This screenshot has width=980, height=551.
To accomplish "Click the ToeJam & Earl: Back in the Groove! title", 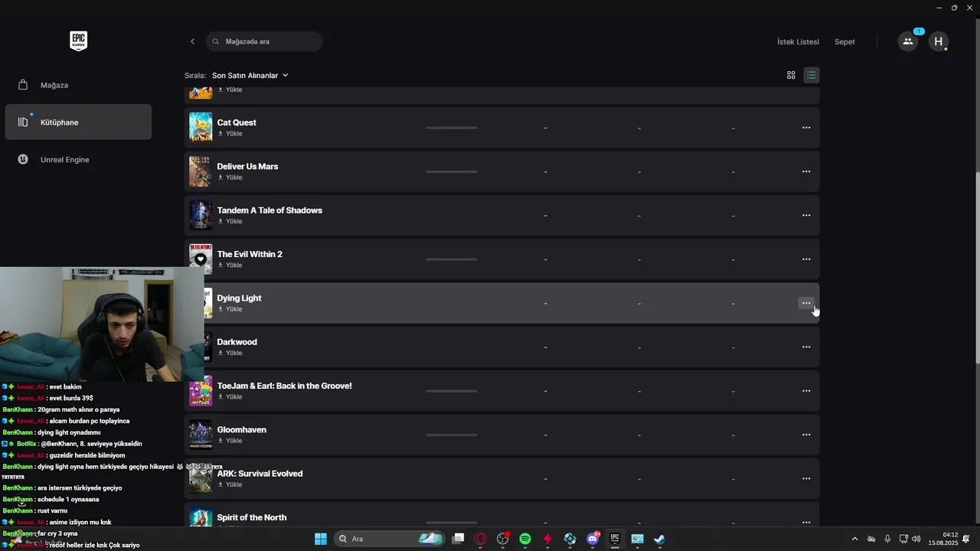I will click(284, 386).
